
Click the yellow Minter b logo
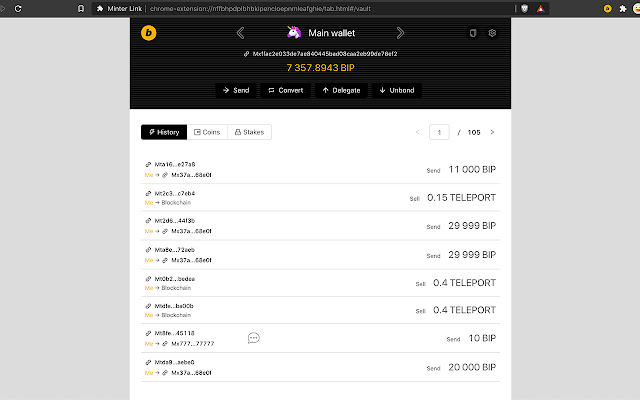click(149, 33)
